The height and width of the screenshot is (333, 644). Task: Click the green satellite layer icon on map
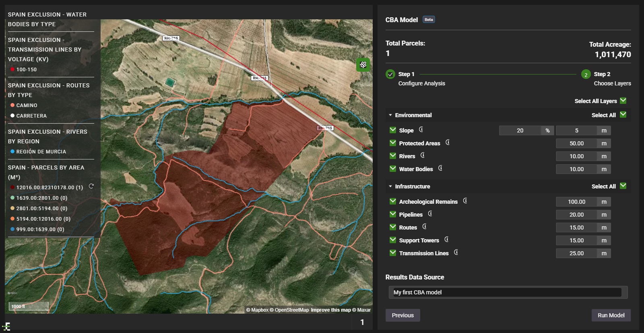(363, 64)
